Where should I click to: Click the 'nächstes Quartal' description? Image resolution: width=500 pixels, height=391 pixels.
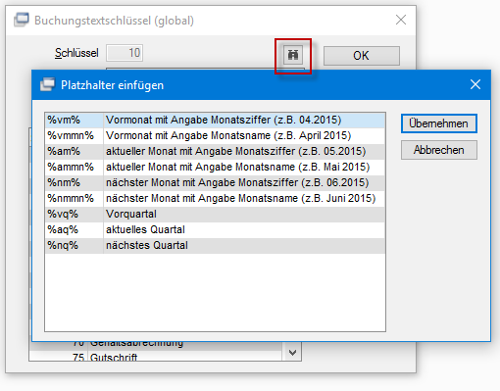pyautogui.click(x=147, y=245)
